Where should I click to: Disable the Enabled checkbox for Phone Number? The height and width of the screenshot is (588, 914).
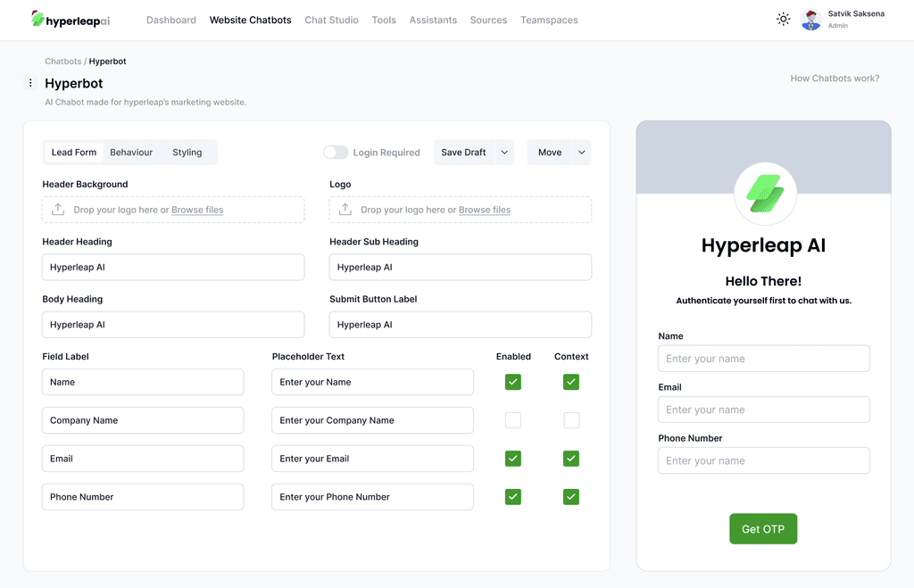pos(512,496)
